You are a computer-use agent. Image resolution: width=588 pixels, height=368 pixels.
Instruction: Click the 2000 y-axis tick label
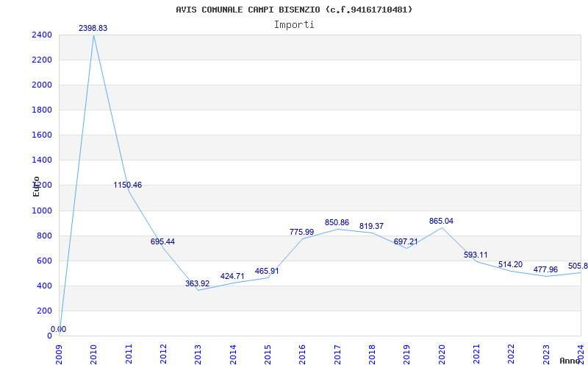click(42, 85)
